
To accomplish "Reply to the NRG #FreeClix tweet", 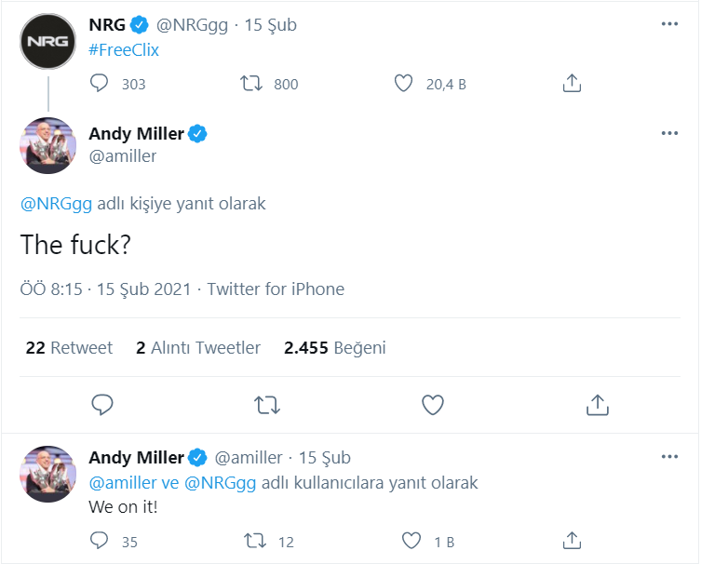I will (101, 84).
